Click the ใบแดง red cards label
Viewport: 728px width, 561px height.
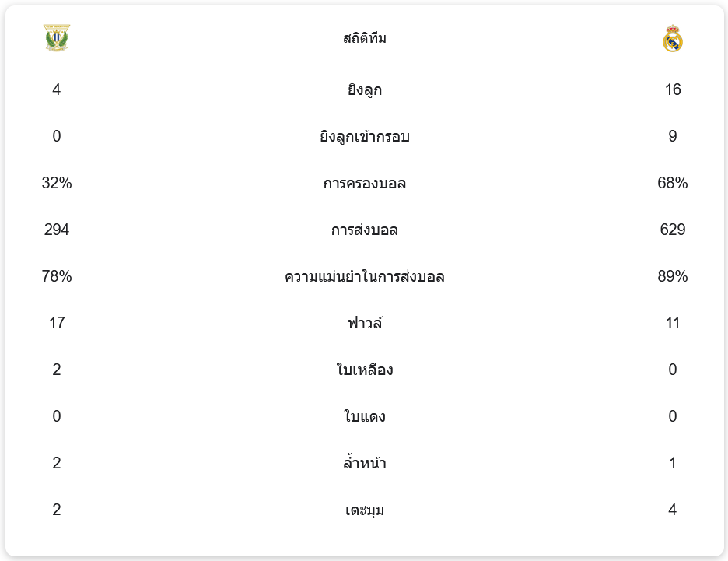click(364, 417)
